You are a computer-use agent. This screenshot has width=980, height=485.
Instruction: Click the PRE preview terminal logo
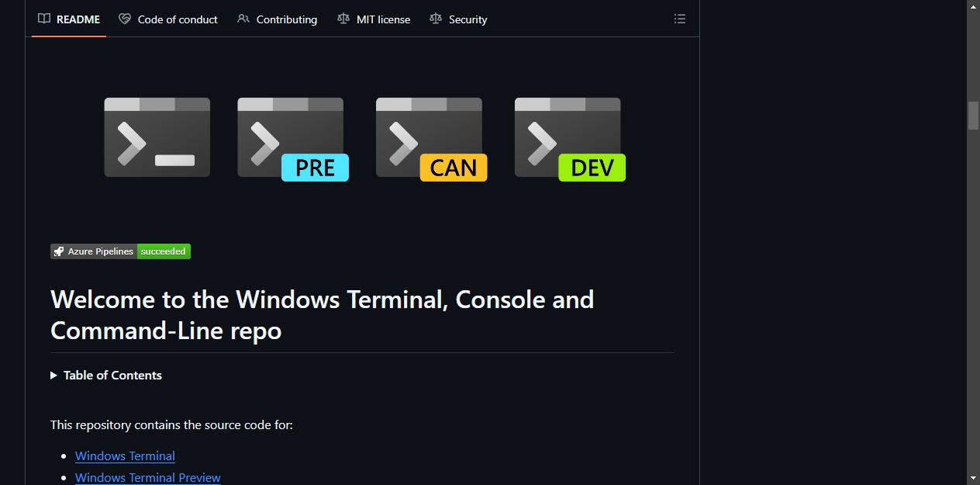[x=293, y=140]
